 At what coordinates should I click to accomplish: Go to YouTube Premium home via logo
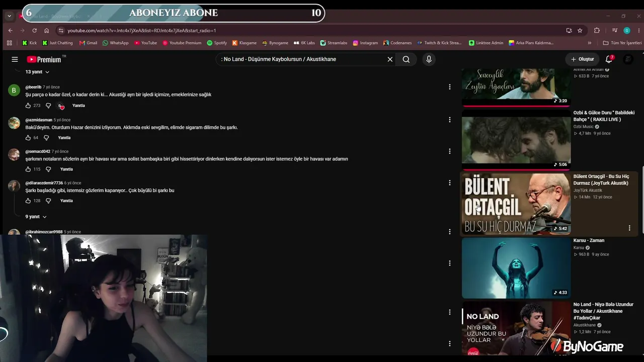[44, 59]
